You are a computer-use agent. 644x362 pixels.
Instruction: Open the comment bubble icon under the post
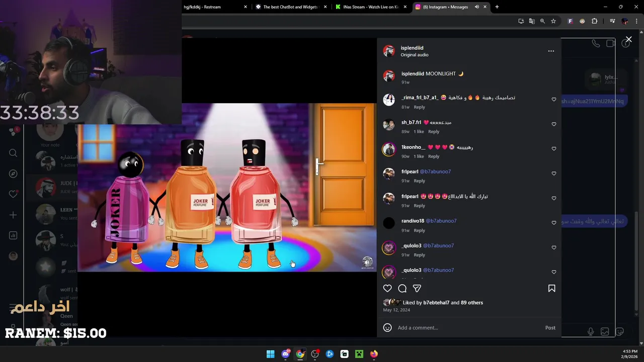click(x=402, y=288)
